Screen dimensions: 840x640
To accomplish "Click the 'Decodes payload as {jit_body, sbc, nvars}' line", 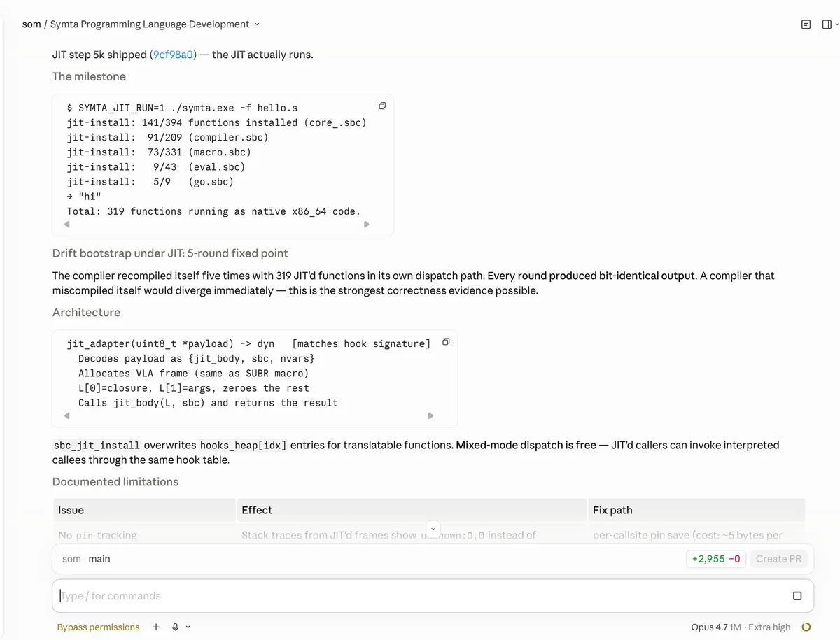I will 197,358.
